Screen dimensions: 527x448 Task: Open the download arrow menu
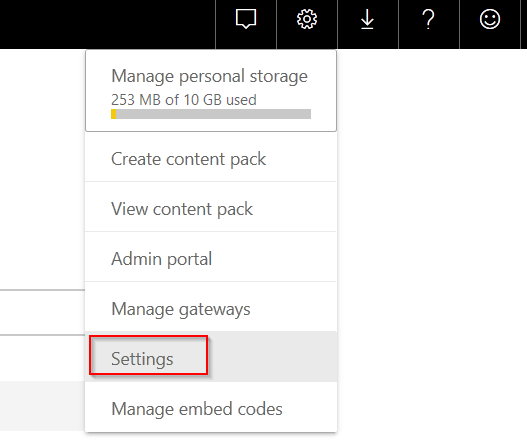(367, 19)
